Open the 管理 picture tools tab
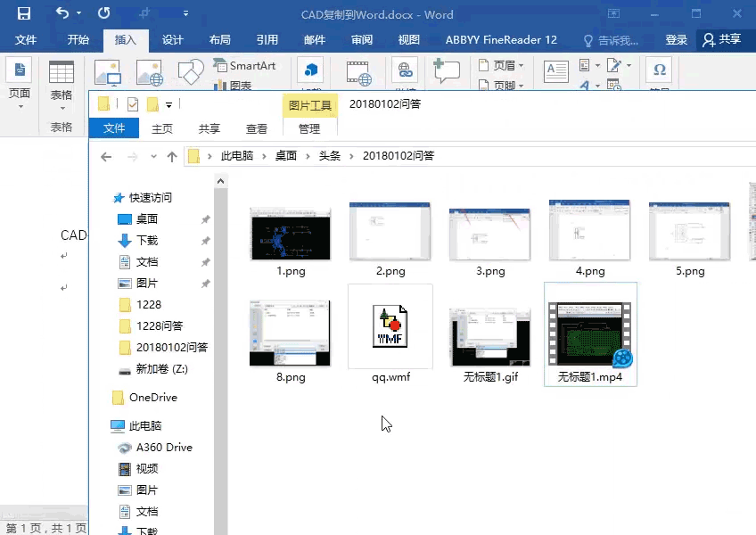 (309, 128)
